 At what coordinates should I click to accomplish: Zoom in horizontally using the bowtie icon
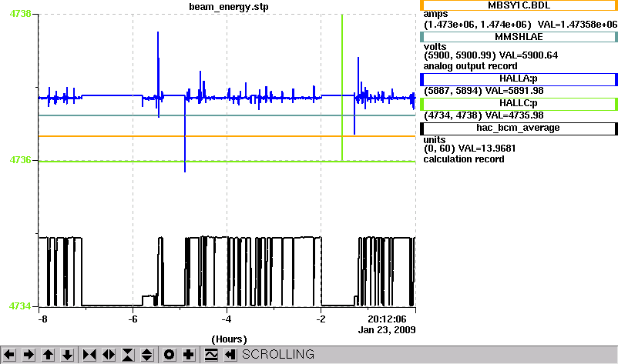pyautogui.click(x=89, y=355)
